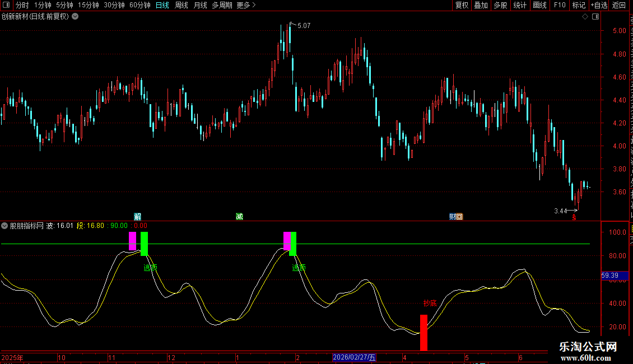
Task: Click the red S marker below the price low
Action: 574,217
